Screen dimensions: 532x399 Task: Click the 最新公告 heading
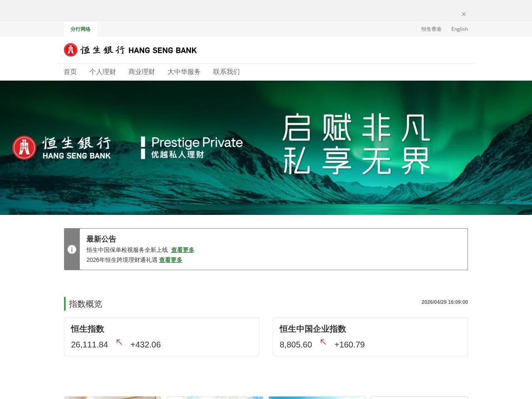(x=101, y=239)
